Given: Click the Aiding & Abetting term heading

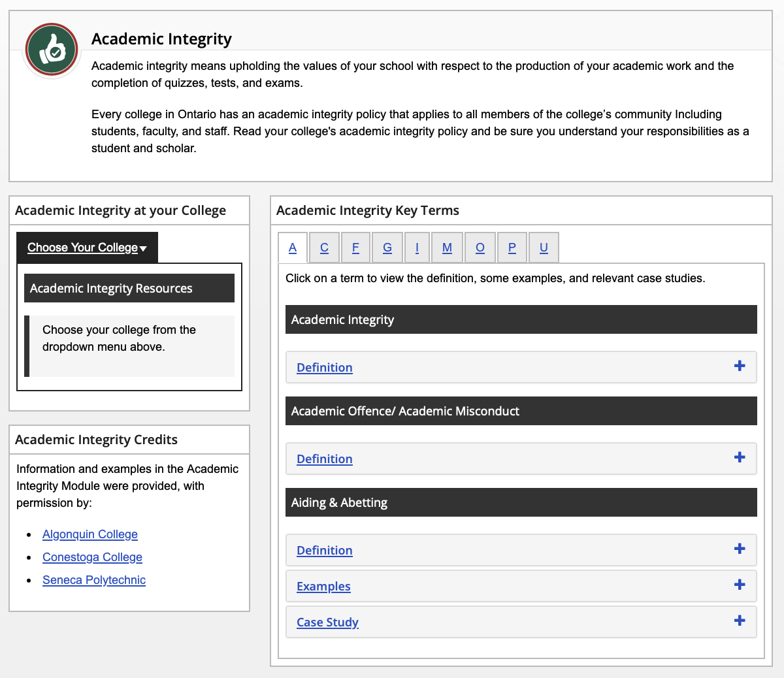Looking at the screenshot, I should point(521,502).
